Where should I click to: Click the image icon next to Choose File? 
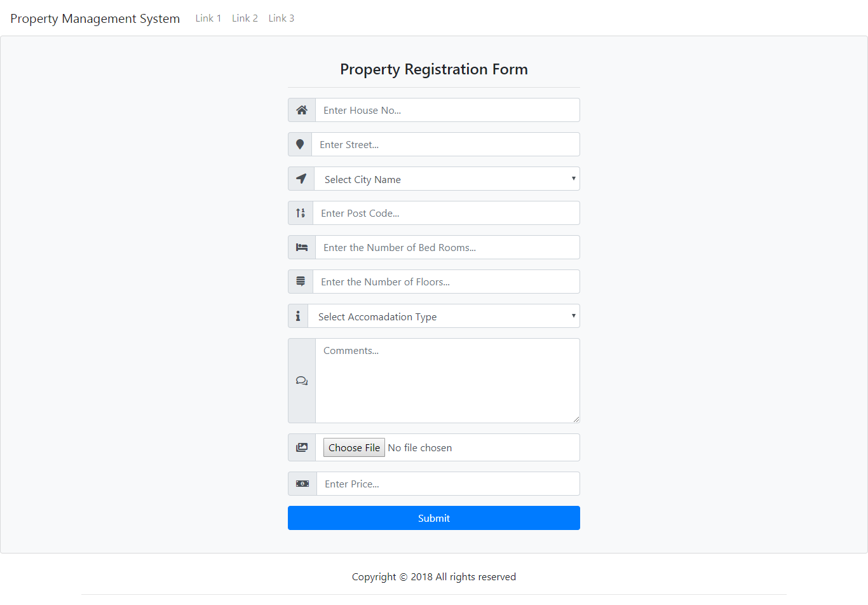[x=301, y=447]
